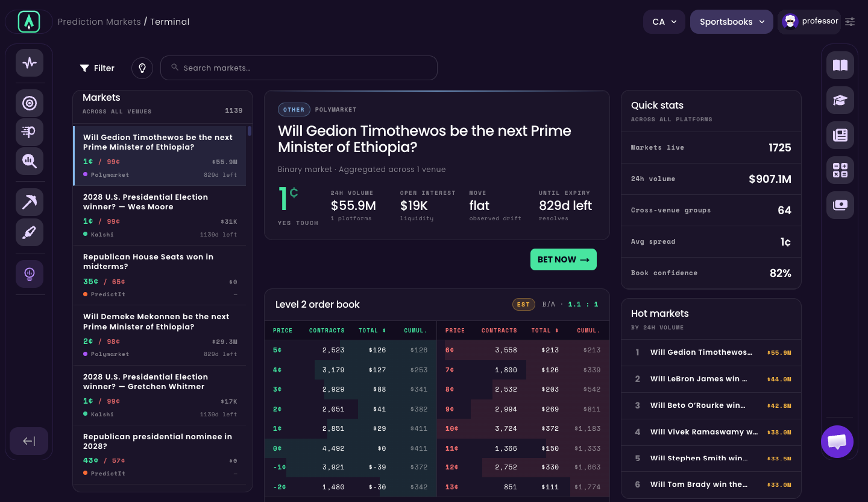Go to Prediction Markets breadcrumb link
Viewport: 868px width, 502px height.
click(x=99, y=22)
